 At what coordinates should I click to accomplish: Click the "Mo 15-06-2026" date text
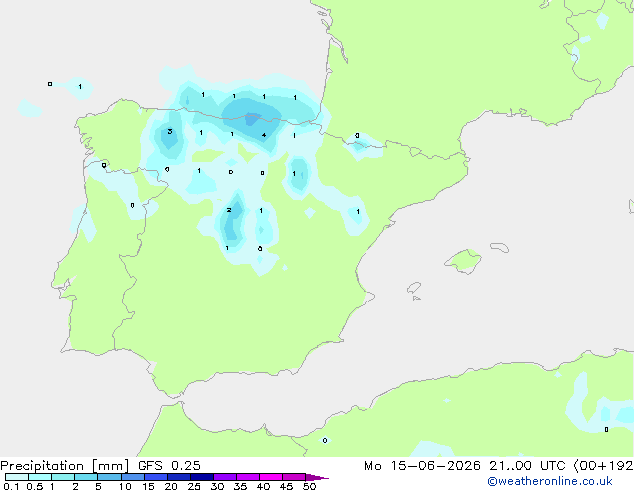pos(422,466)
